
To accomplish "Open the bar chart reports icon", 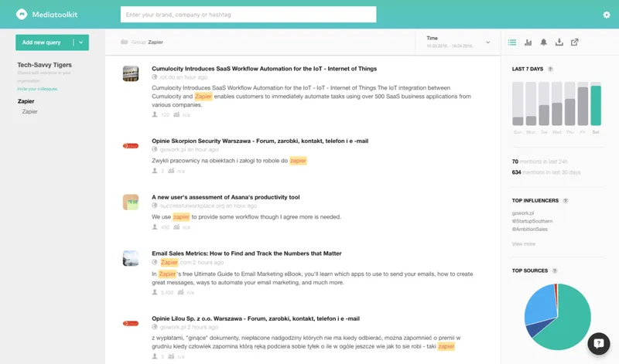I will (x=528, y=43).
